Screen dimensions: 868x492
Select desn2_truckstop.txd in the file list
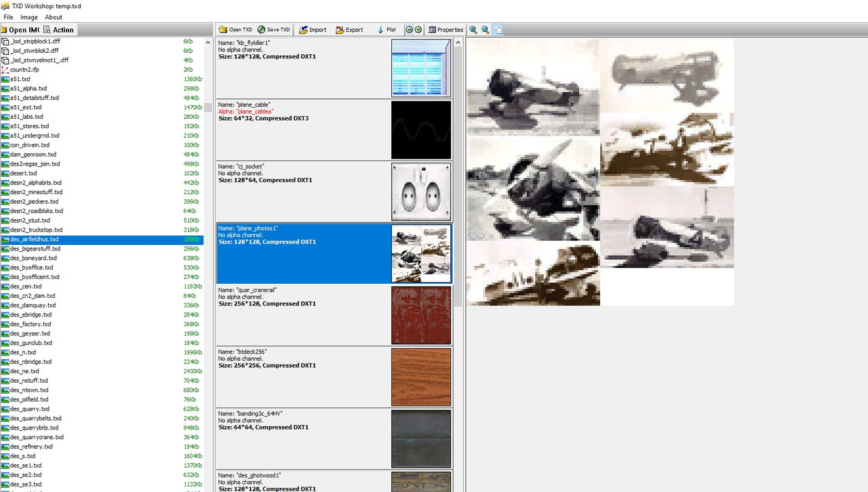pyautogui.click(x=102, y=230)
